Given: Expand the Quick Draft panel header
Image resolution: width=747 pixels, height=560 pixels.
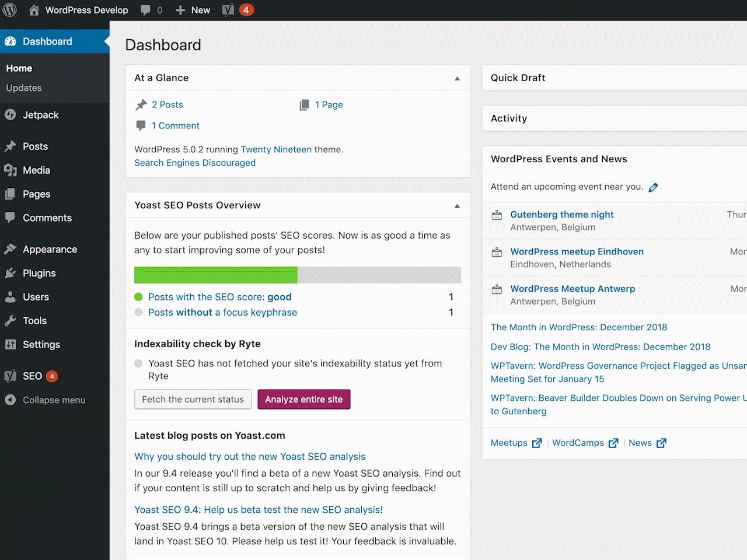Looking at the screenshot, I should point(615,78).
